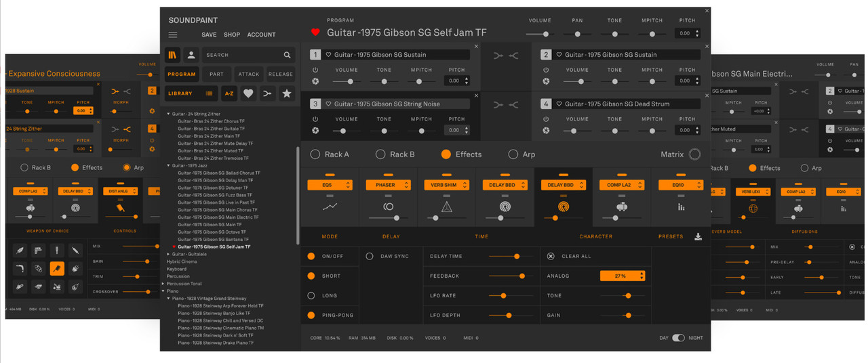Select the Rack A radio button

pyautogui.click(x=315, y=154)
